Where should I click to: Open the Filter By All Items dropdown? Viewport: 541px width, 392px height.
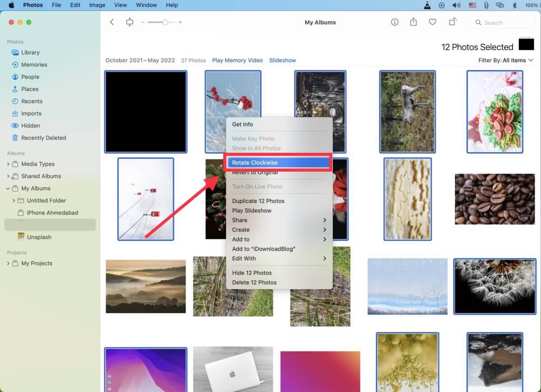505,60
